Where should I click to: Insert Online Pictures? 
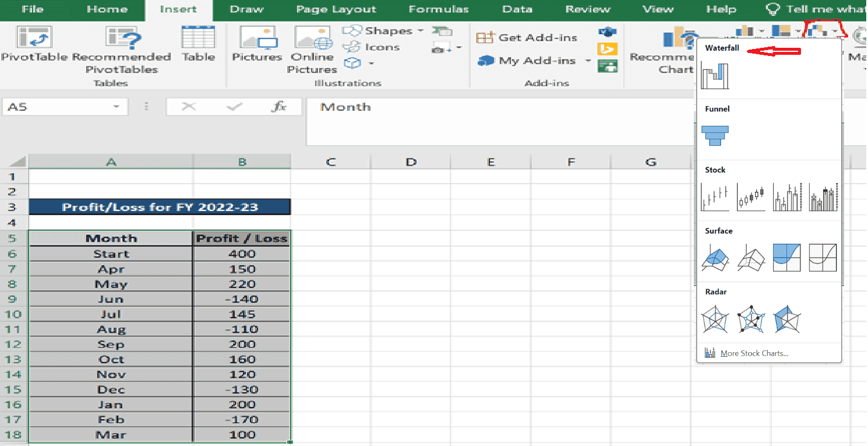point(312,47)
